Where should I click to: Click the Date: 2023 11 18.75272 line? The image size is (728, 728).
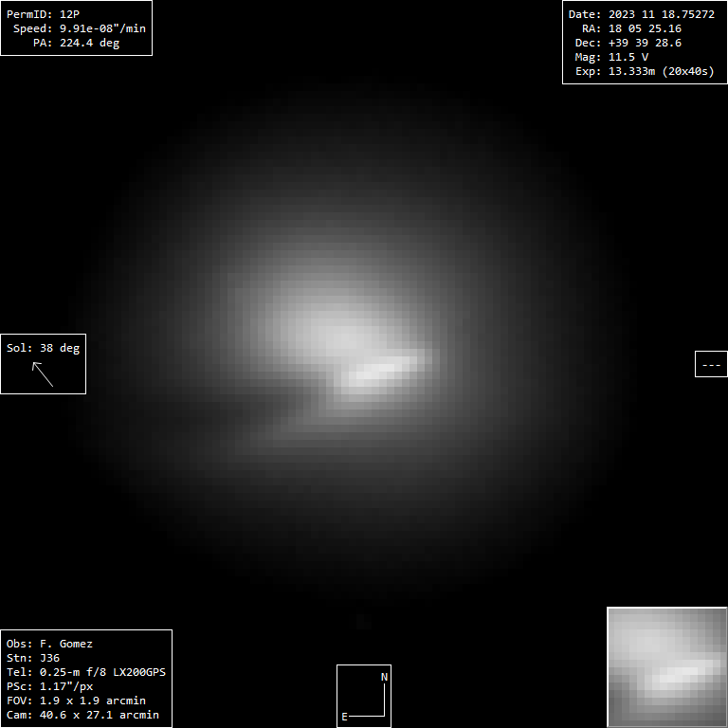[642, 14]
